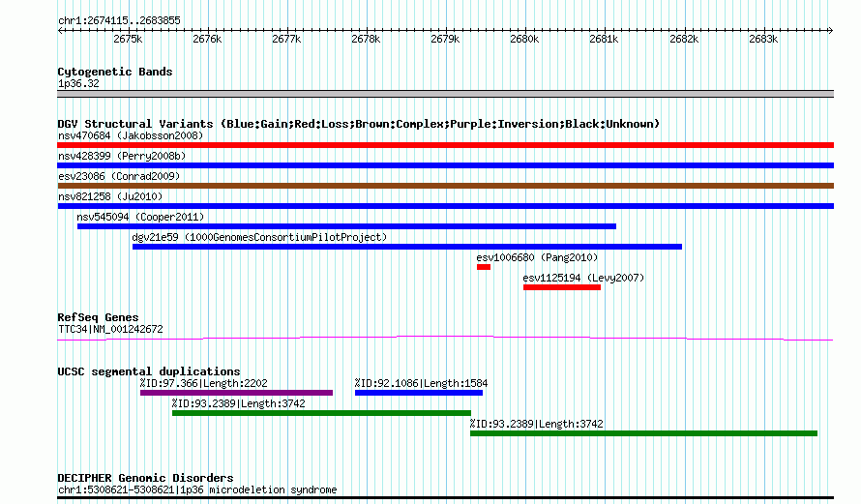Click the nsv470684 (Jakobsson2008) label
The width and height of the screenshot is (861, 504).
pos(131,135)
